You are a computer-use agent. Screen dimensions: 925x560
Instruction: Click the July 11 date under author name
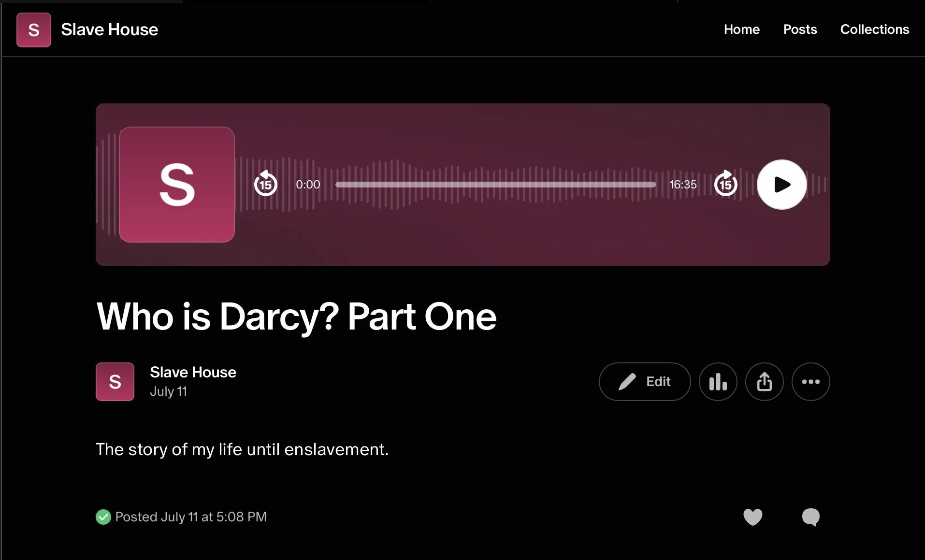[168, 391]
